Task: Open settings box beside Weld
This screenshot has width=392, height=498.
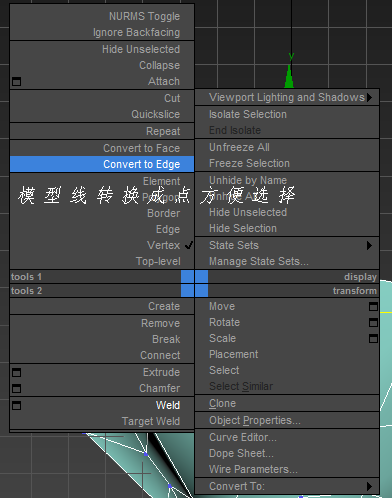Action: coord(16,405)
